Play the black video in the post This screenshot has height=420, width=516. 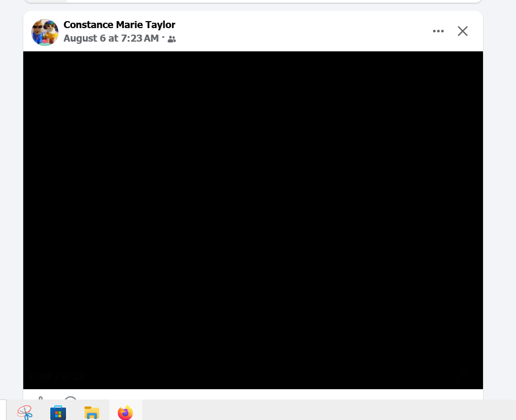(x=253, y=220)
